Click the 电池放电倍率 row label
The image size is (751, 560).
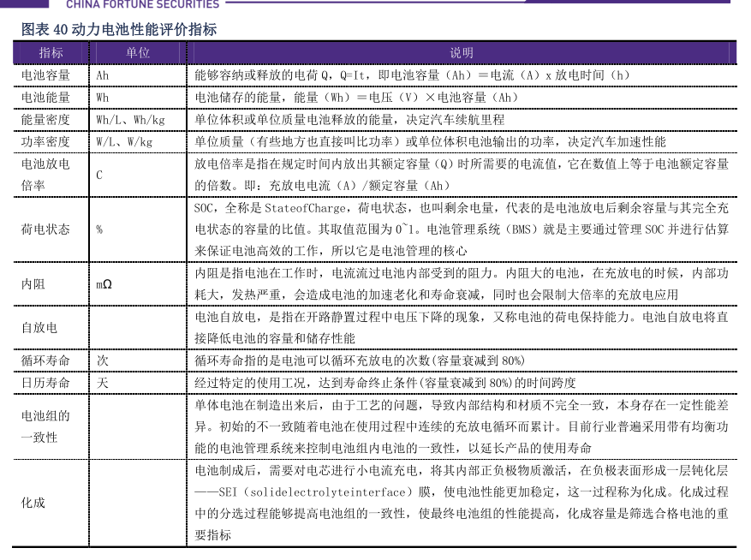point(45,175)
